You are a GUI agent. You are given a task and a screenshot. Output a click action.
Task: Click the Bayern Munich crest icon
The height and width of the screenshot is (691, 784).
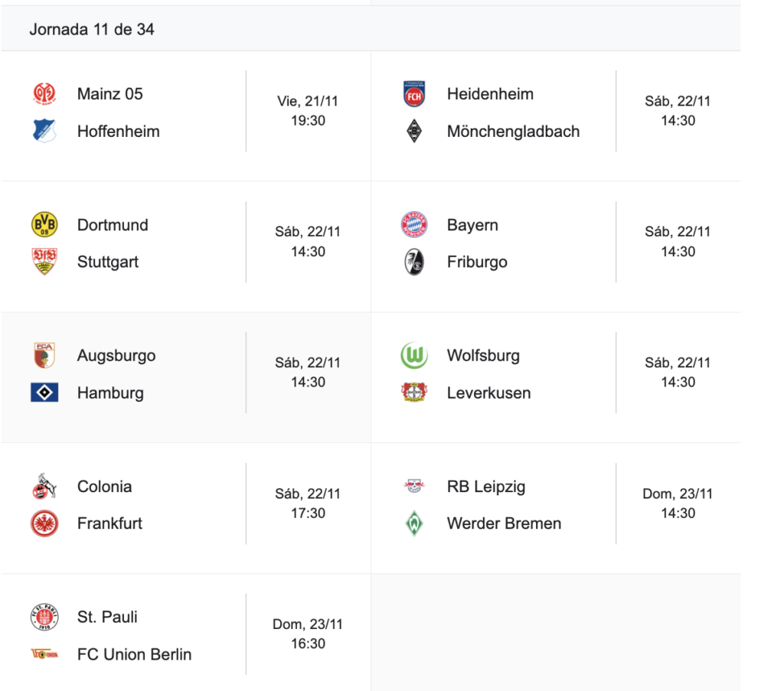click(x=414, y=225)
